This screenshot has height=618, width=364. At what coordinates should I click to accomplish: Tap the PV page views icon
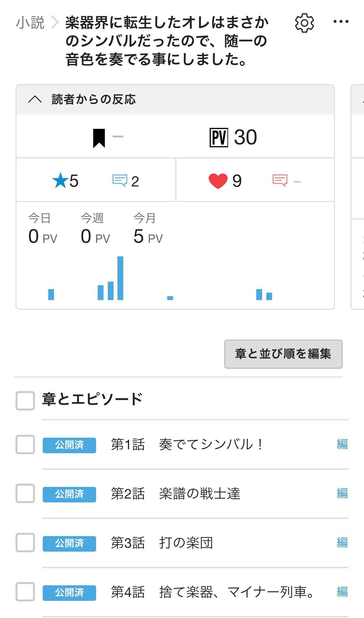click(219, 138)
